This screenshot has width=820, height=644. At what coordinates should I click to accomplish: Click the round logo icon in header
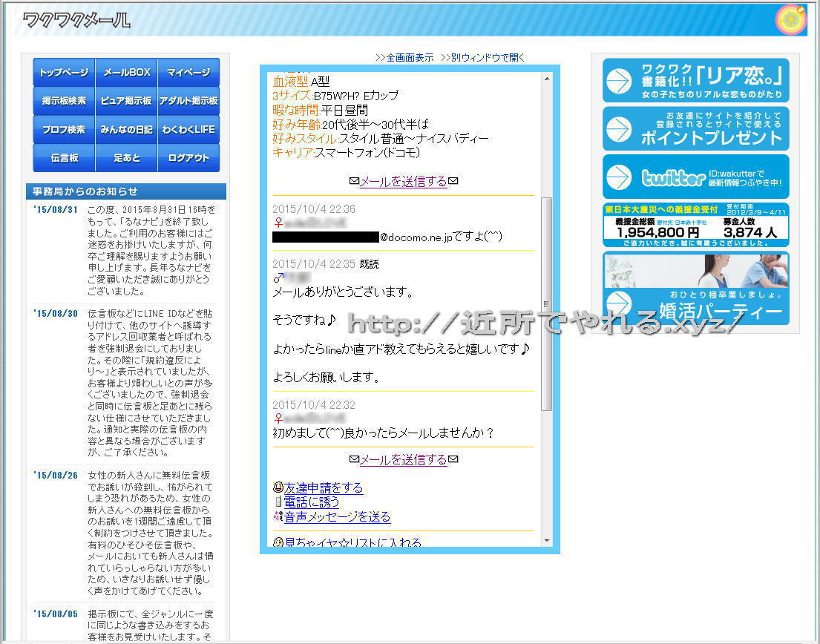click(790, 20)
